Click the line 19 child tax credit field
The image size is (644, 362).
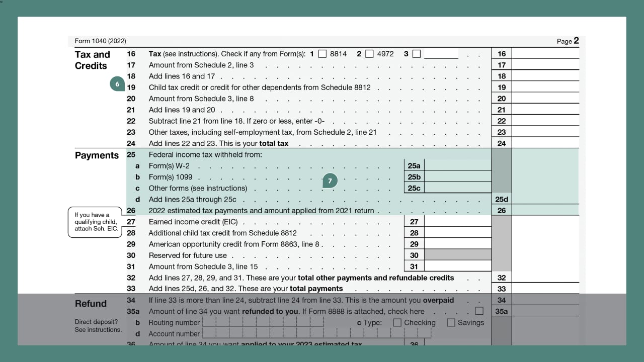545,87
